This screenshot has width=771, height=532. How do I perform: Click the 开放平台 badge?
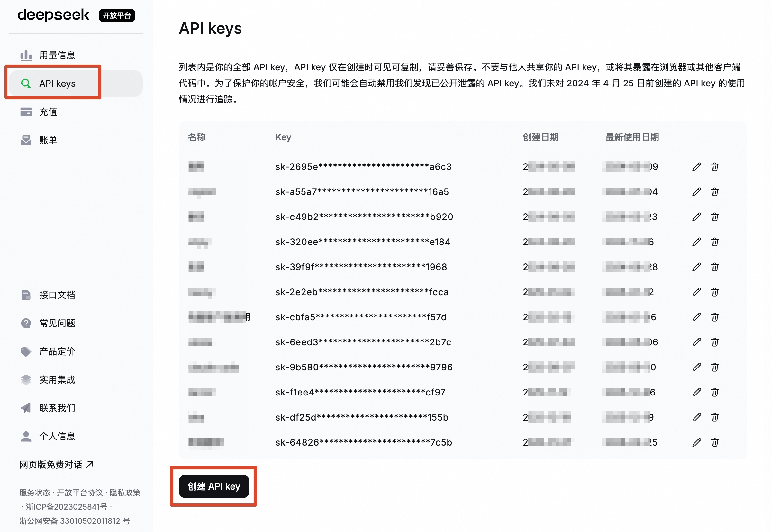[x=117, y=15]
